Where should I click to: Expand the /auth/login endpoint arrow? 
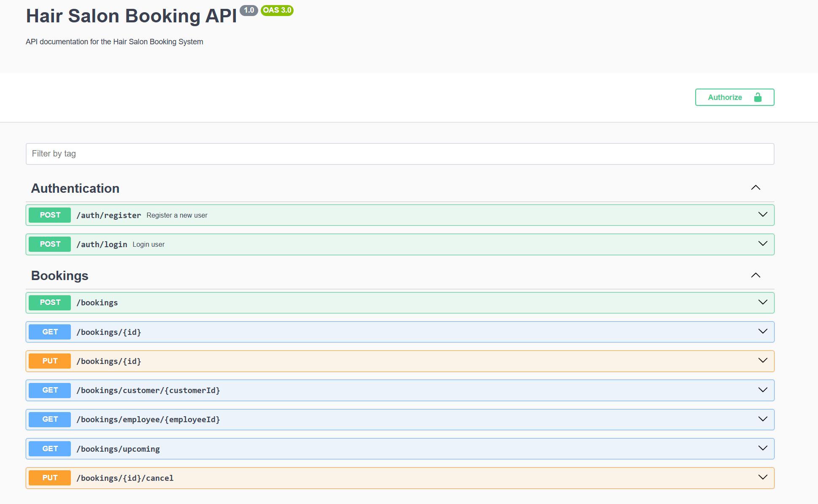click(762, 244)
